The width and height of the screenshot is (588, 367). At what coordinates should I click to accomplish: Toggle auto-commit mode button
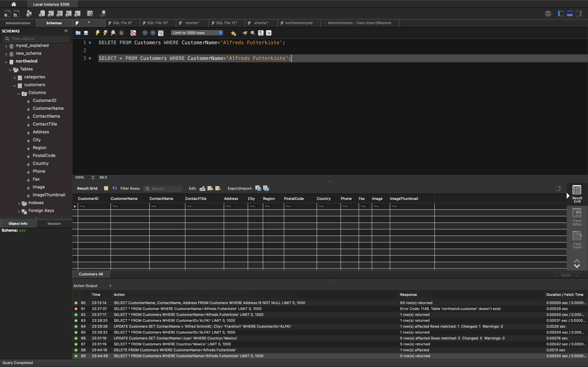pos(161,33)
